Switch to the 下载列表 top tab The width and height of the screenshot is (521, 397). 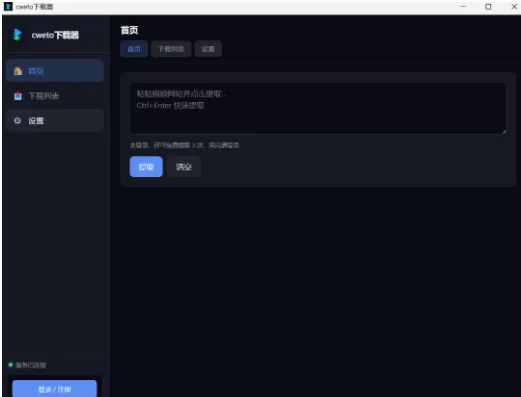coord(171,49)
